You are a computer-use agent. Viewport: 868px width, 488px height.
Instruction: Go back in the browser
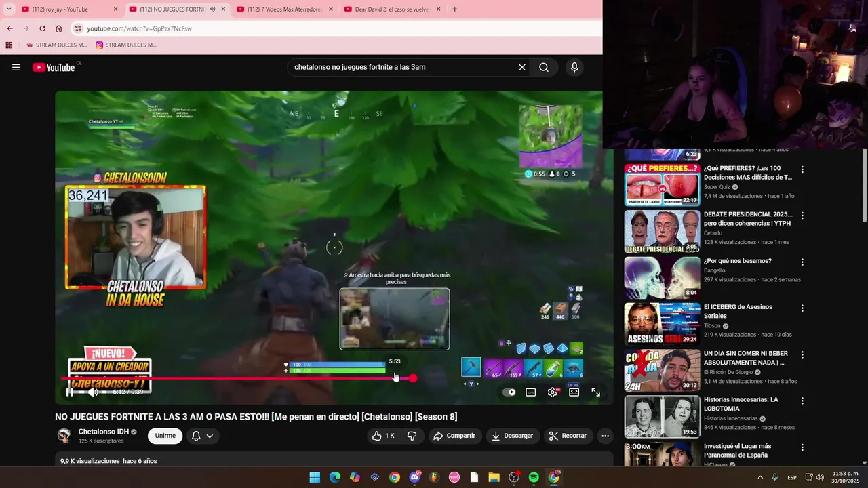9,28
